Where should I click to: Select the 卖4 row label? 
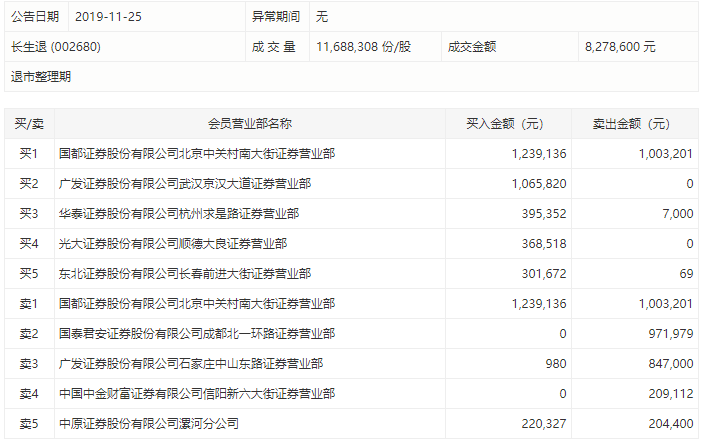(x=29, y=394)
